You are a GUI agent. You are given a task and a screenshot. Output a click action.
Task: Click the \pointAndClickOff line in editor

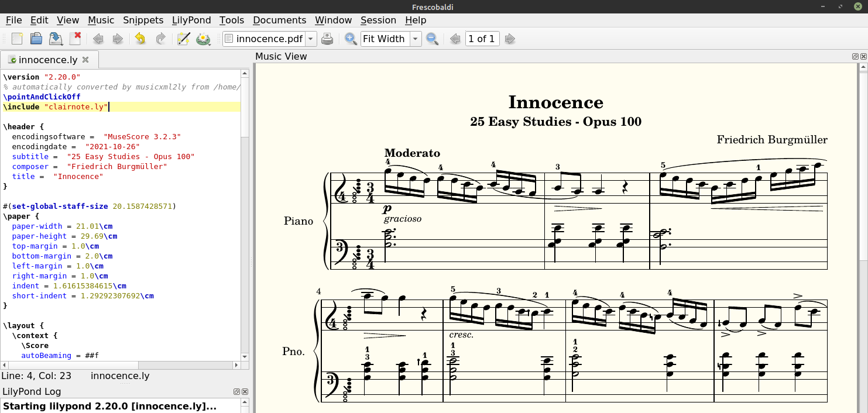pyautogui.click(x=42, y=97)
